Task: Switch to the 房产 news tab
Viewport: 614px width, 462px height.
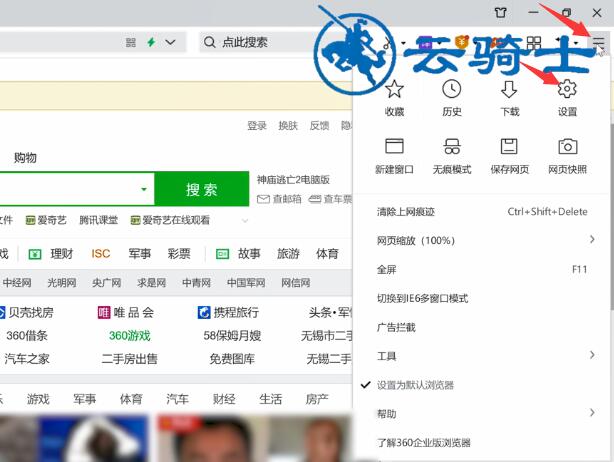Action: point(317,399)
